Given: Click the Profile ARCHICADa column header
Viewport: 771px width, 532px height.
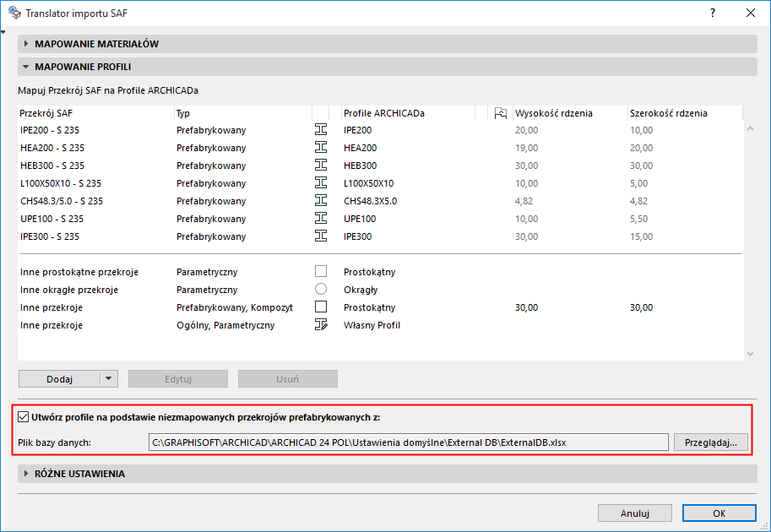Looking at the screenshot, I should coord(408,113).
